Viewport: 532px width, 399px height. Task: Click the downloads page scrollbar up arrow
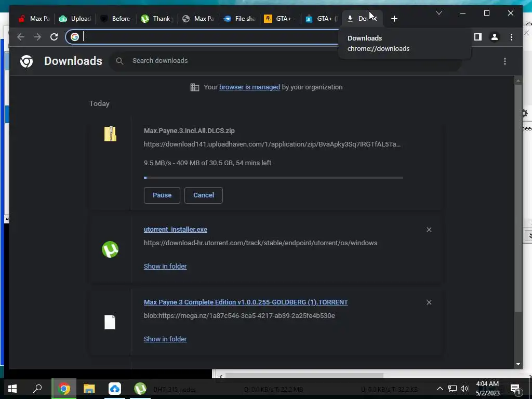click(x=518, y=81)
